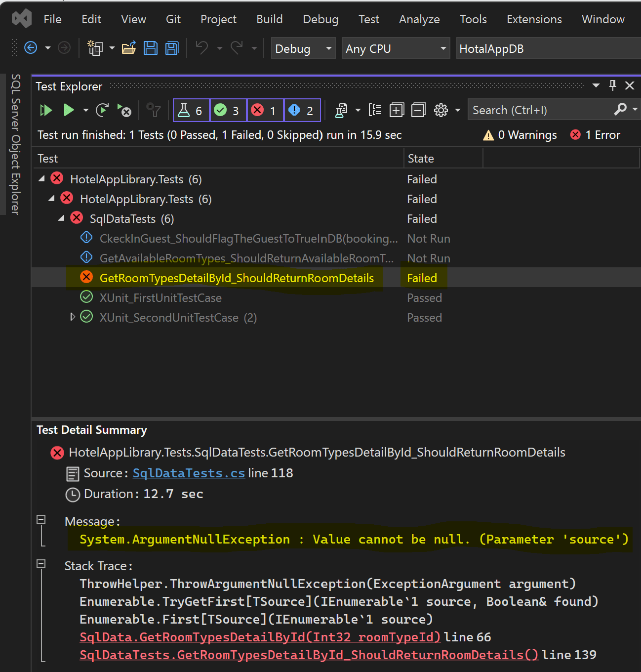Toggle the Passed tests filter showing 3

click(x=228, y=110)
